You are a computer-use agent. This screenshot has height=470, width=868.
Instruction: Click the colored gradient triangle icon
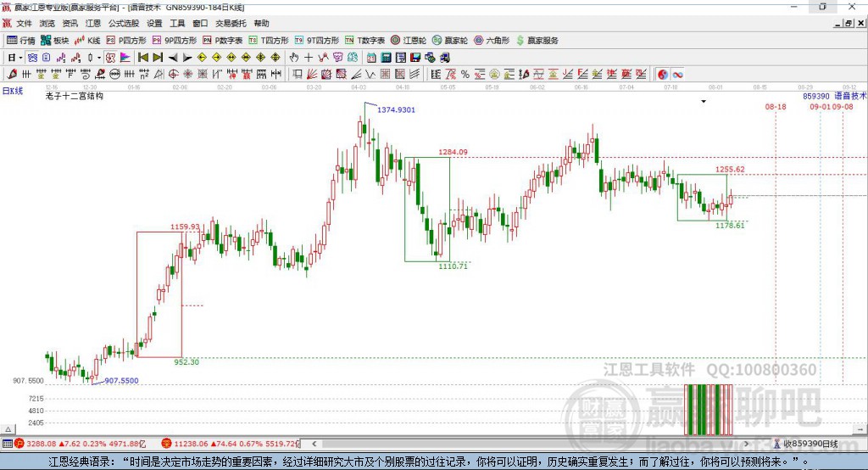click(x=125, y=58)
